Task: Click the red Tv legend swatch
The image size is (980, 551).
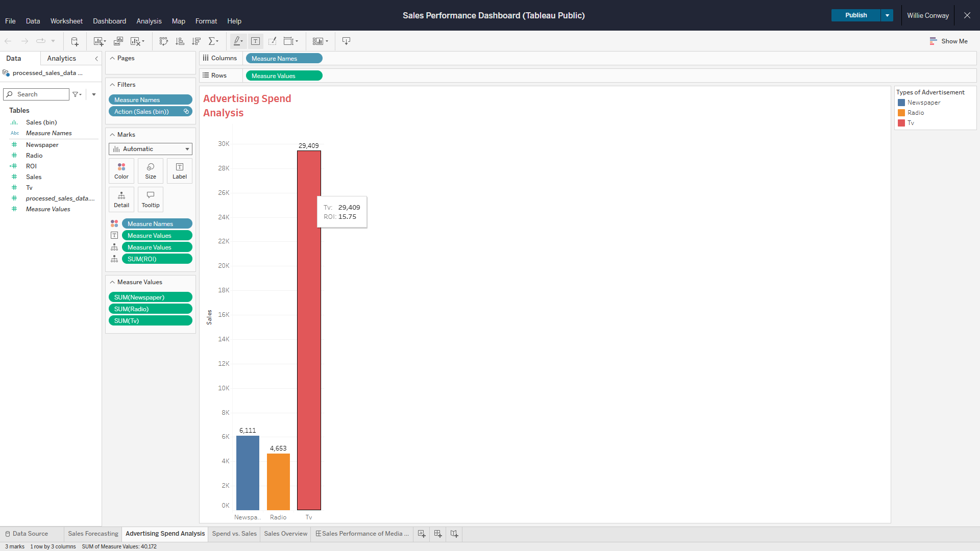Action: click(x=901, y=123)
